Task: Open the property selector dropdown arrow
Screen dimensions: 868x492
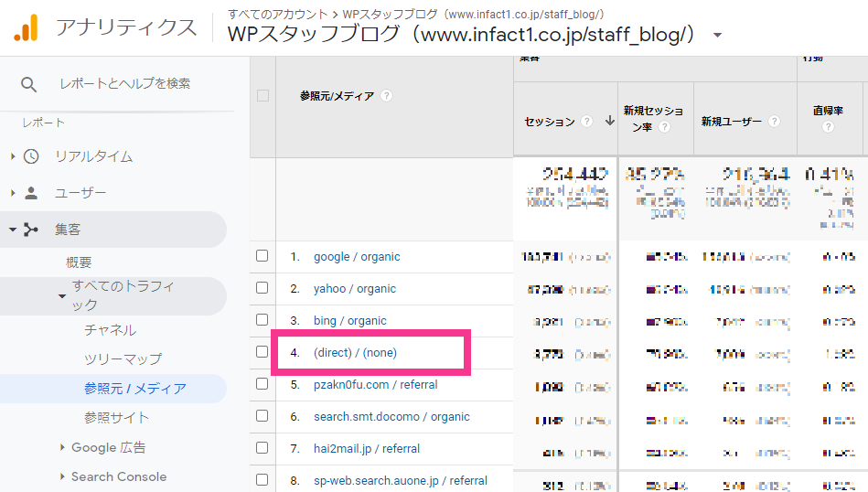Action: [x=717, y=36]
